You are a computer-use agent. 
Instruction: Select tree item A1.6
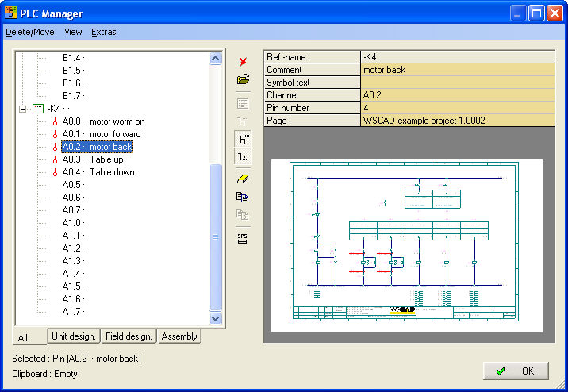coord(75,299)
